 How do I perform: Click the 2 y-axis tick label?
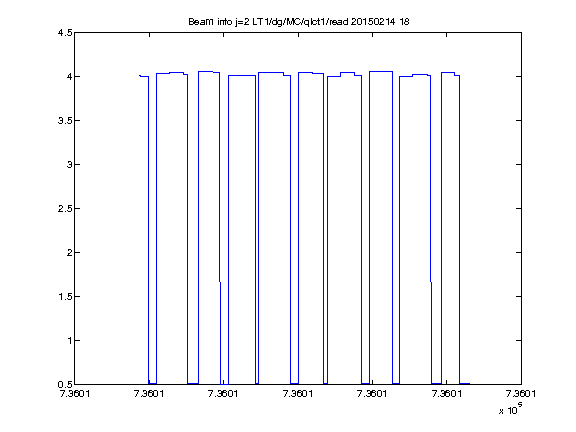(x=69, y=252)
